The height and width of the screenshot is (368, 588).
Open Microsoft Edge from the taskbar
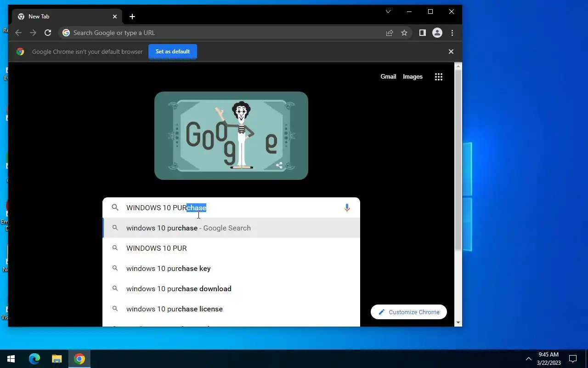click(34, 359)
